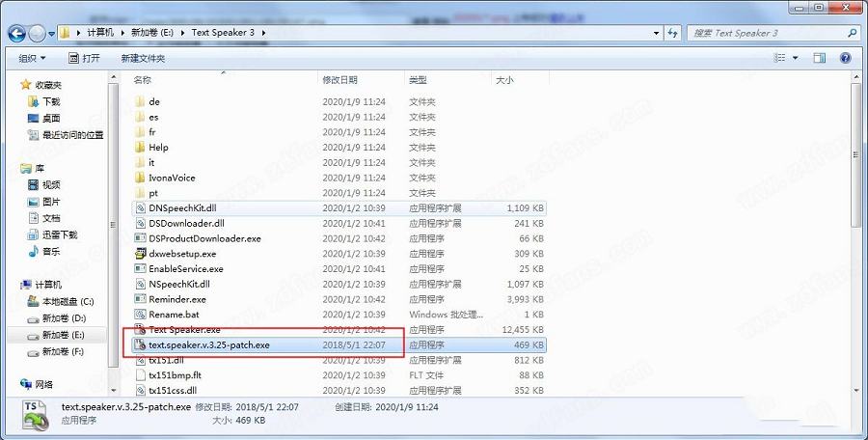The height and width of the screenshot is (440, 868).
Task: Click the 打开 toolbar button
Action: (x=84, y=58)
